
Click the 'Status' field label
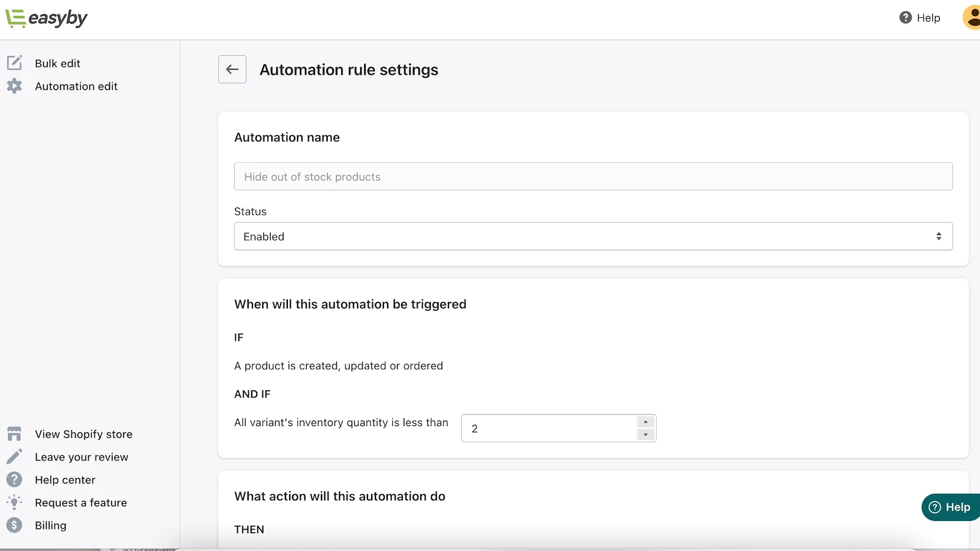[x=251, y=211]
